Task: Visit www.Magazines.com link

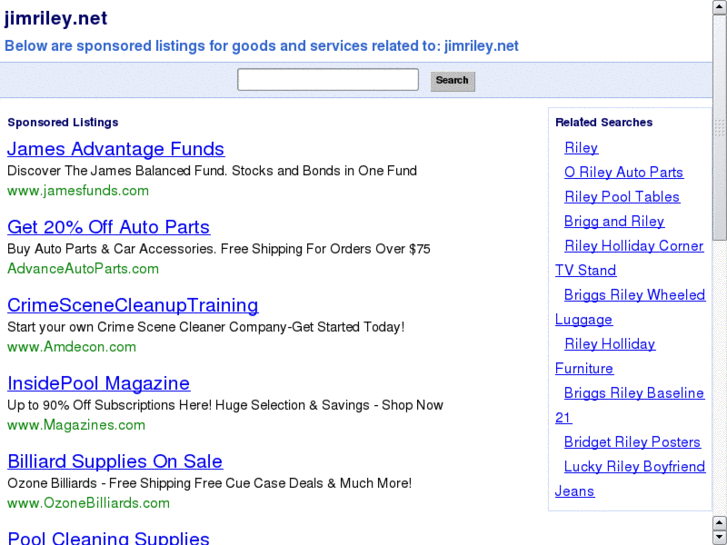Action: (77, 425)
